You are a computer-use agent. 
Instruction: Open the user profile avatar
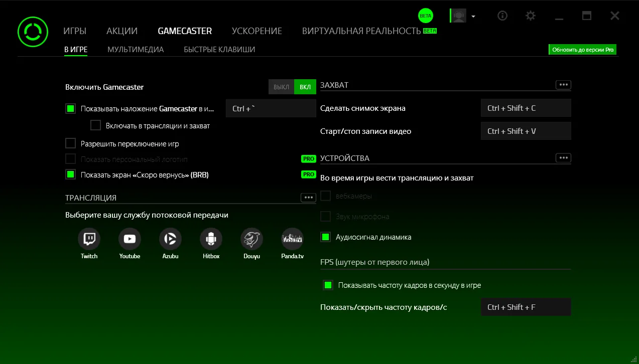[x=458, y=16]
